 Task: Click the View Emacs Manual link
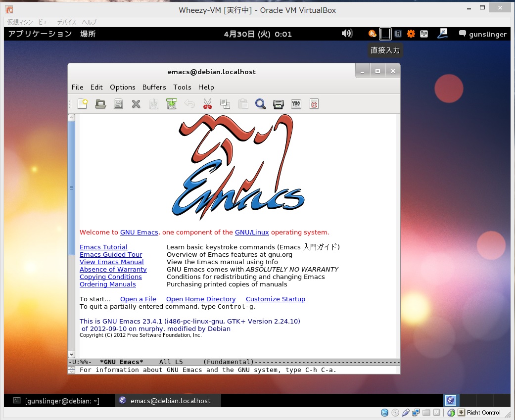112,262
